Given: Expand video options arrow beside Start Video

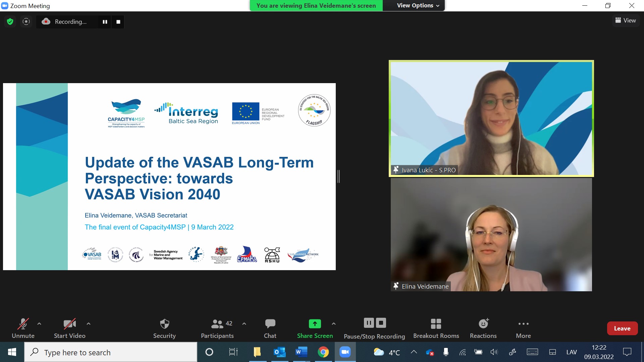Looking at the screenshot, I should 89,324.
